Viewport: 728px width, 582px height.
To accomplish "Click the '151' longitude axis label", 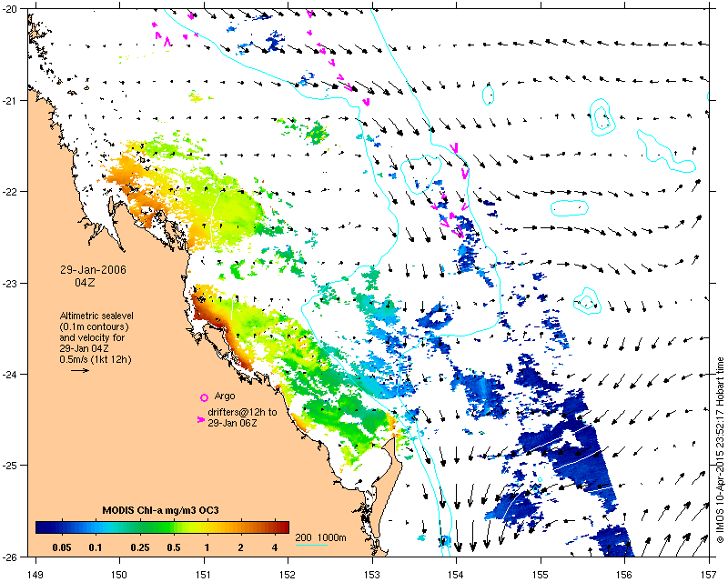I will (204, 575).
